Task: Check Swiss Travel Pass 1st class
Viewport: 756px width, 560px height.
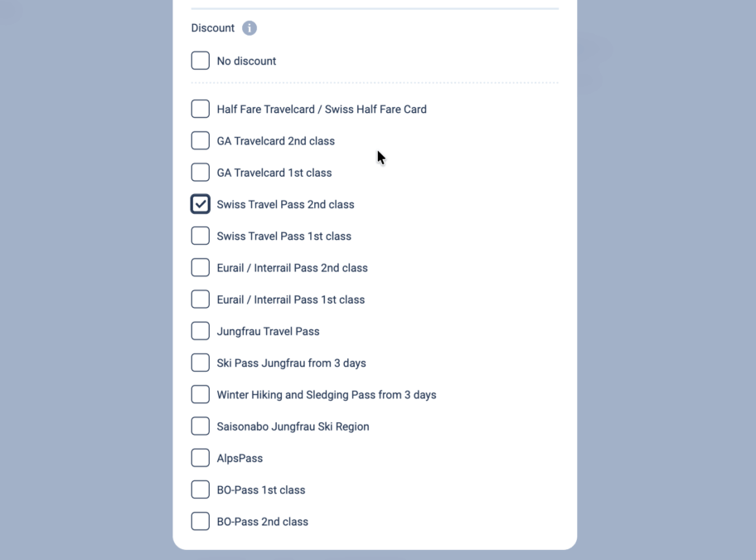Action: (201, 236)
